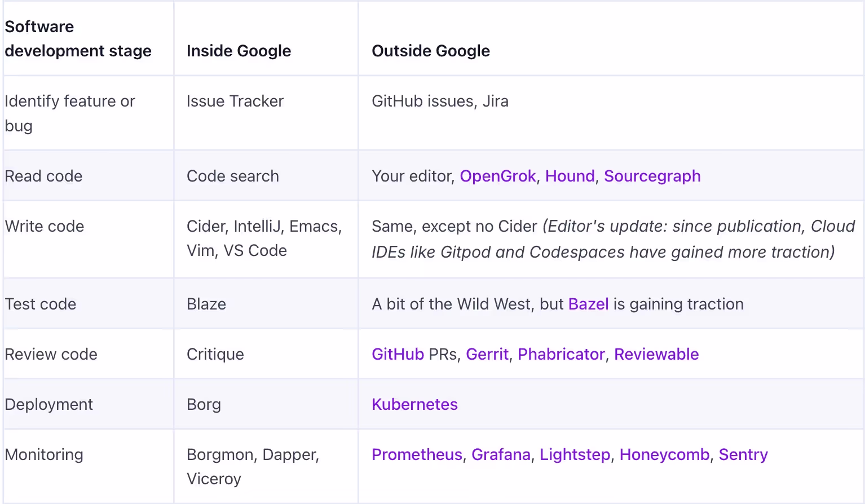Select the Outside Google column header
865x504 pixels.
pos(431,51)
